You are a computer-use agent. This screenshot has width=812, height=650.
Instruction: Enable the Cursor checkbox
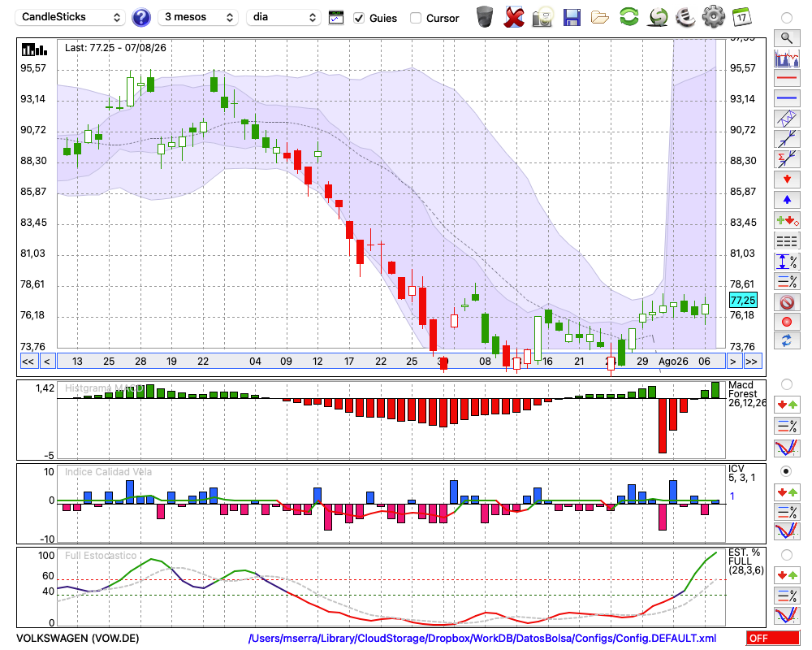click(415, 18)
